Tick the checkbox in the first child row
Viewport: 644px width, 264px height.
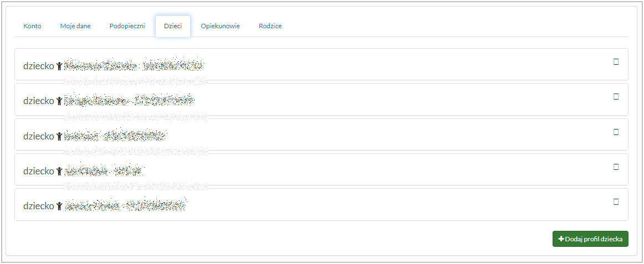tap(616, 62)
